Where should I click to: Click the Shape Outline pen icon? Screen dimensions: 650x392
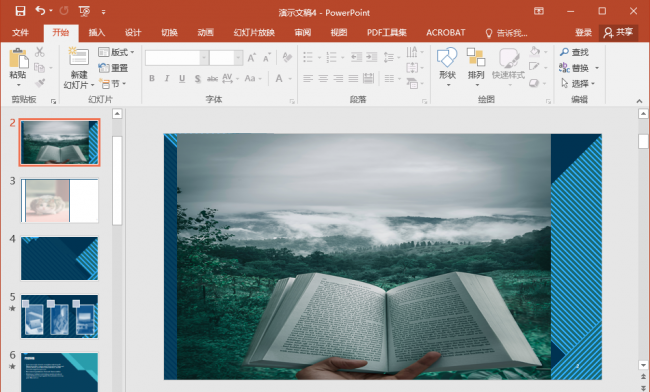click(x=534, y=67)
